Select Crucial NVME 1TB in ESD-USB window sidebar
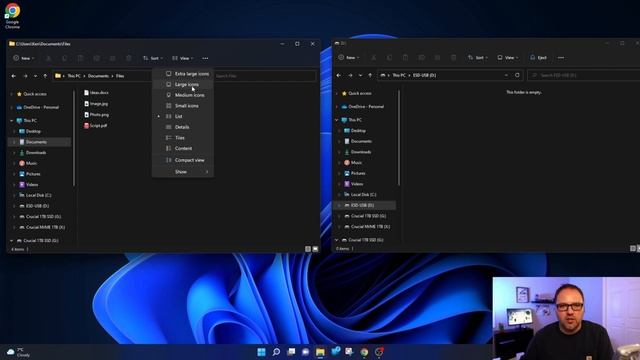640x360 pixels. 367,227
